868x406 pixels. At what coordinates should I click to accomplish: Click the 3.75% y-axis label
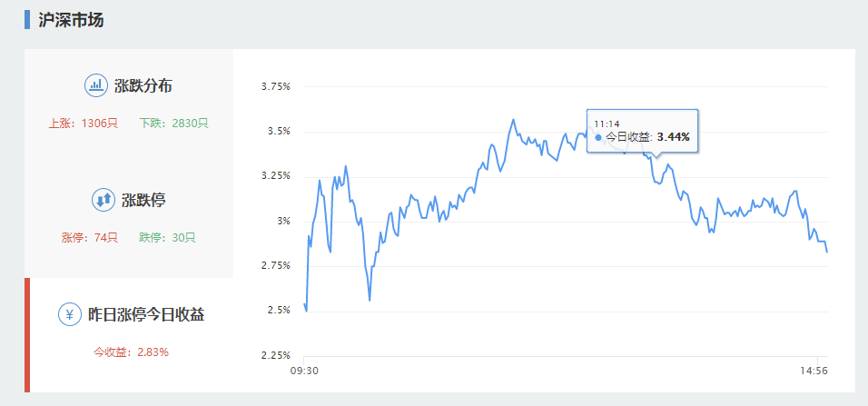click(275, 86)
